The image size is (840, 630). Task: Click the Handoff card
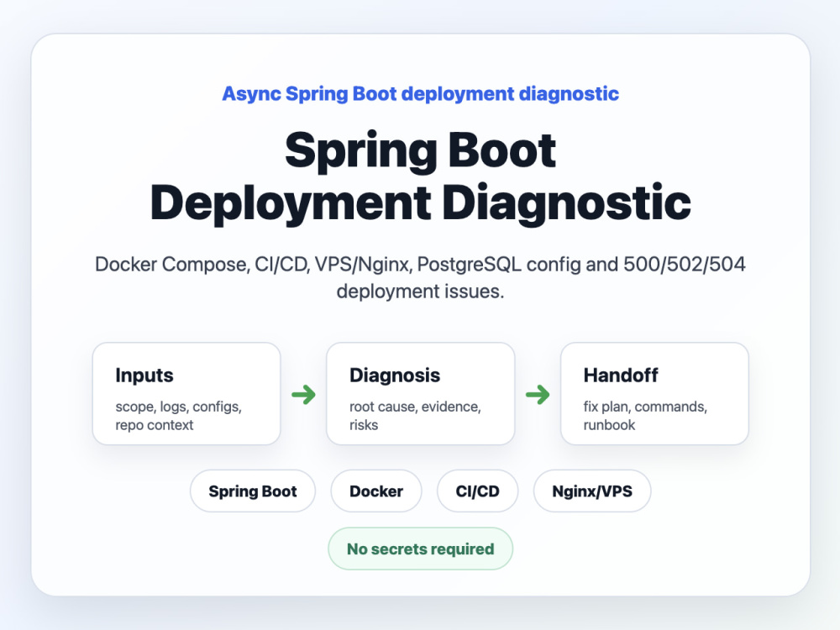coord(654,394)
